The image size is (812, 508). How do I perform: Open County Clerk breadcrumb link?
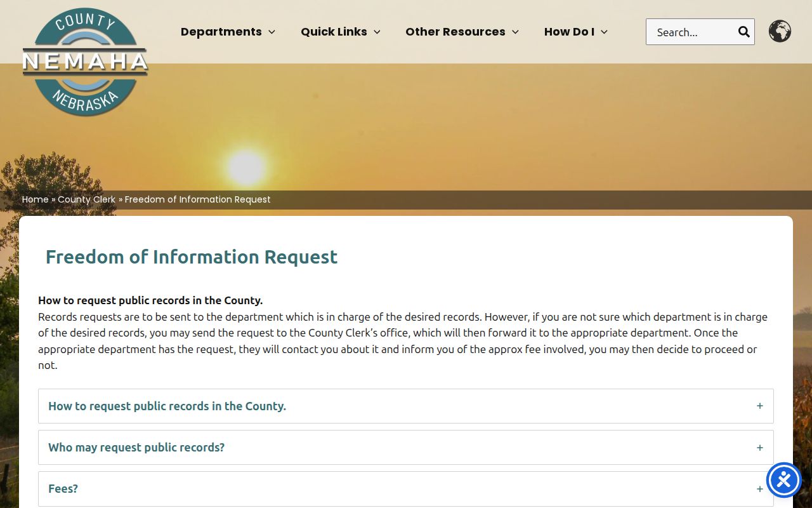click(x=87, y=199)
